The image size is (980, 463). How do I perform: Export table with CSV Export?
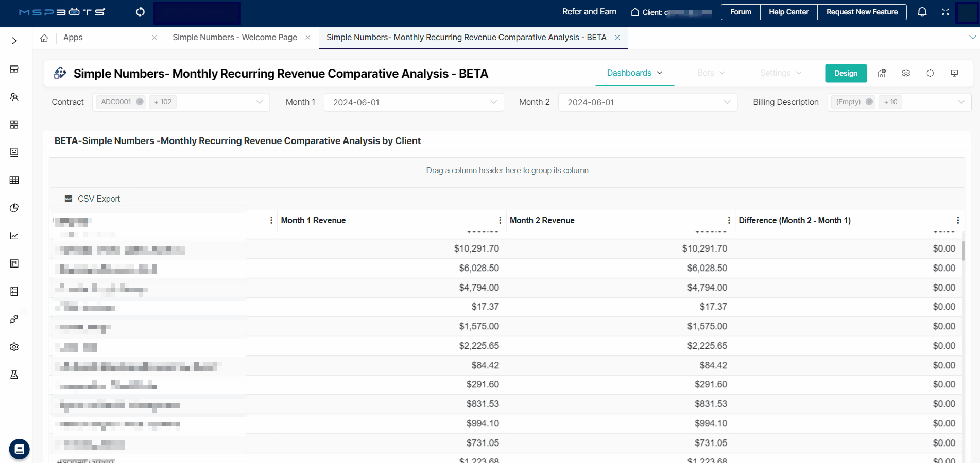pyautogui.click(x=92, y=199)
